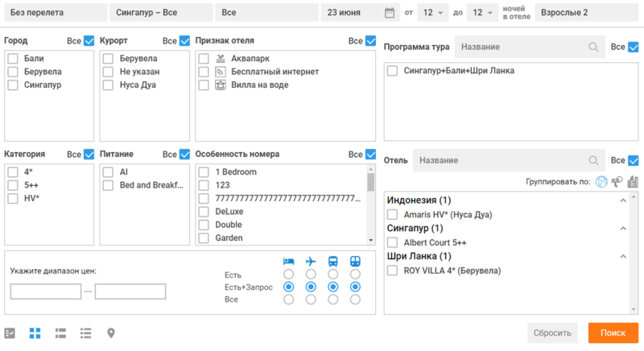
Task: Group hotels by city buildings icon
Action: pyautogui.click(x=633, y=182)
